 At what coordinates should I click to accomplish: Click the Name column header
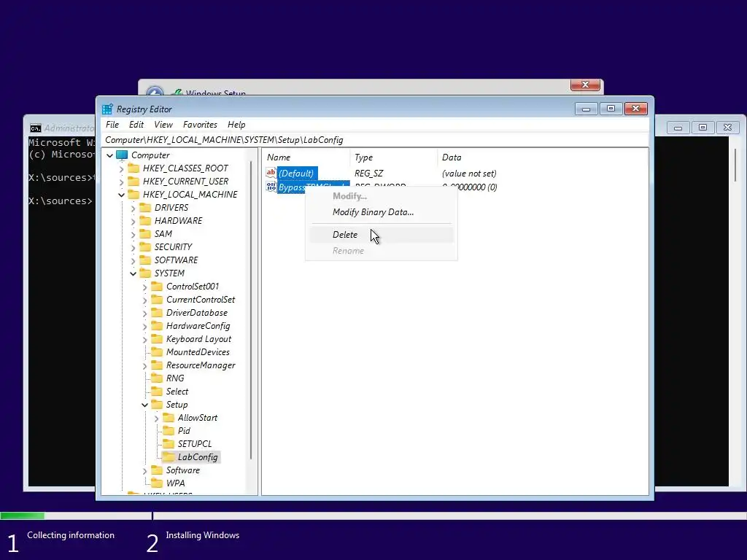coord(306,157)
